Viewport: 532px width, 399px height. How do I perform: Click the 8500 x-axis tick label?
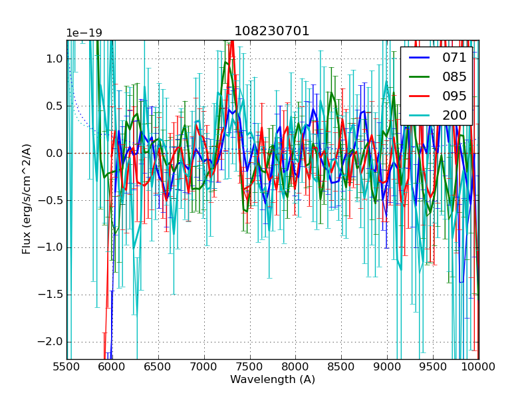point(341,366)
